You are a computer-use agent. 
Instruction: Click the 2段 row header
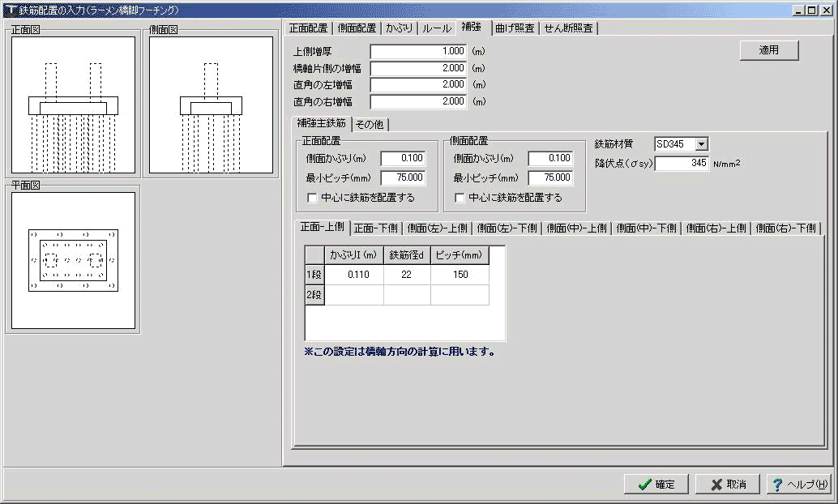314,294
